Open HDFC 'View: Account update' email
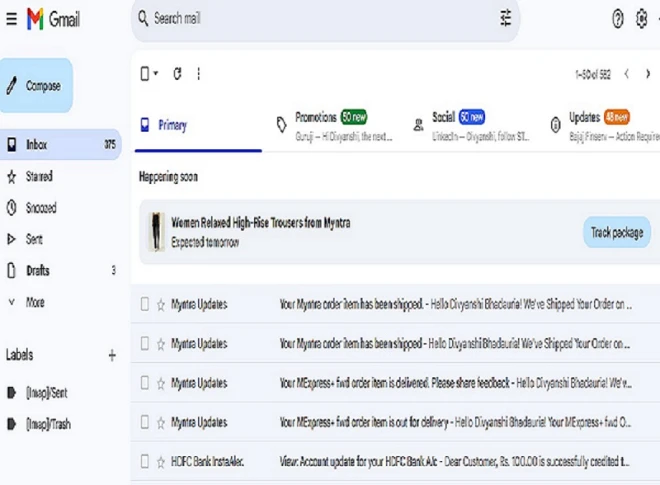This screenshot has width=660, height=485. point(396,461)
